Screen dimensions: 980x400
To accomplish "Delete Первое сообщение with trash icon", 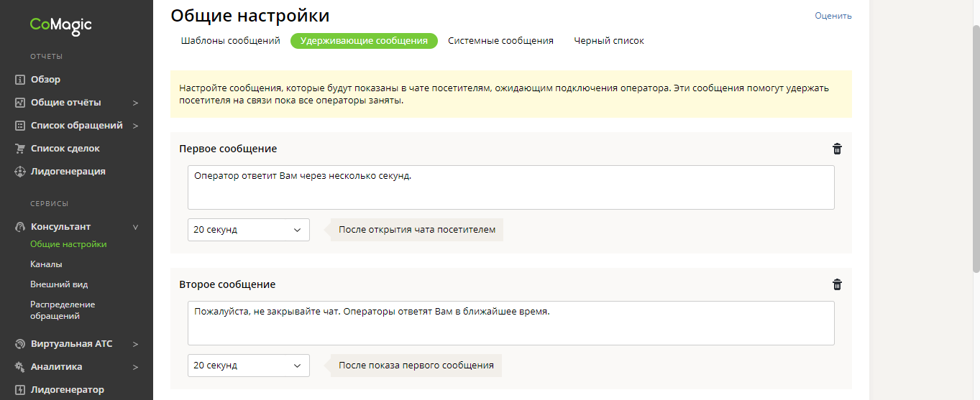I will [x=837, y=149].
